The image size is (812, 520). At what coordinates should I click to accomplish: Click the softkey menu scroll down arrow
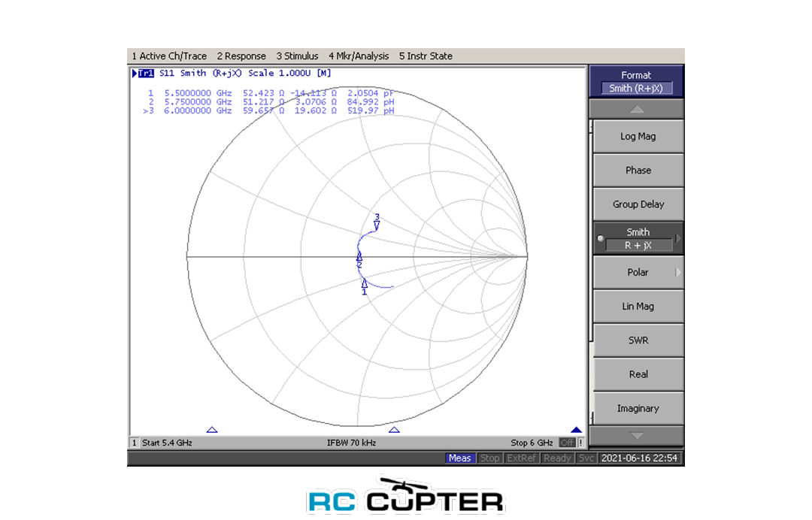click(637, 436)
